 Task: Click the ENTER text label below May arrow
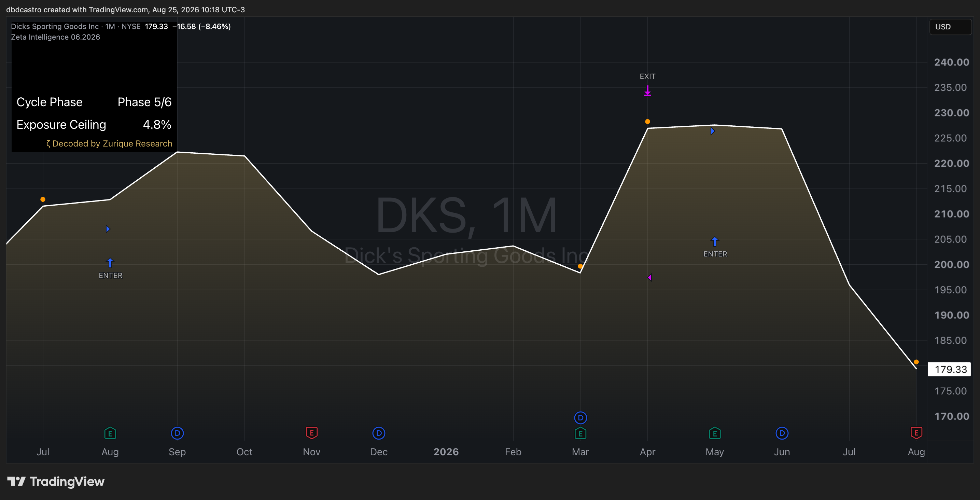point(715,254)
